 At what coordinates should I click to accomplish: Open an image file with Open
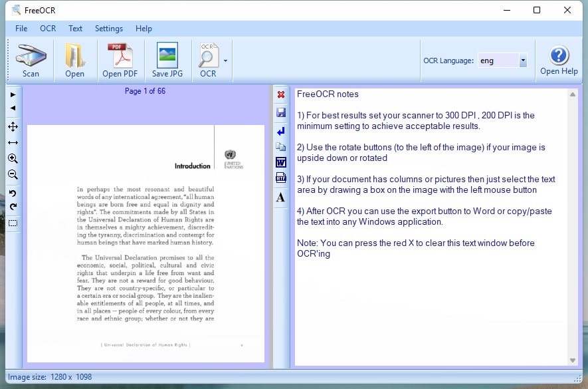[74, 61]
